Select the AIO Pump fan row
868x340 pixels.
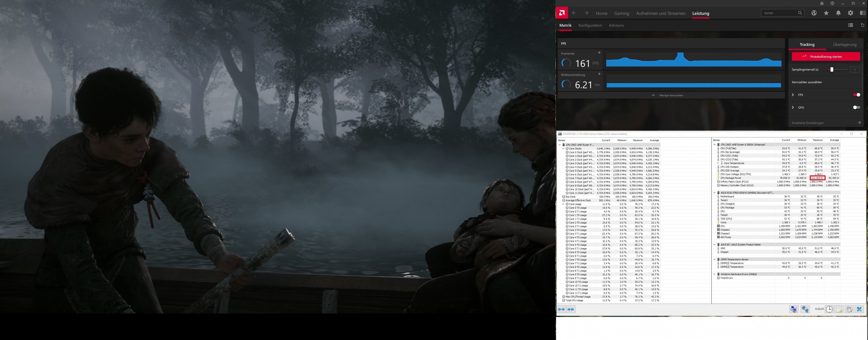click(x=776, y=237)
